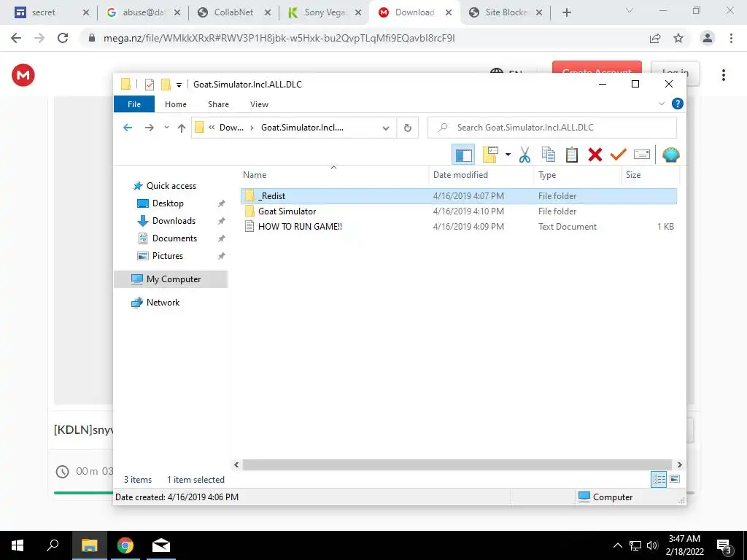The image size is (747, 560).
Task: Click the Cut scissors icon
Action: click(x=525, y=155)
